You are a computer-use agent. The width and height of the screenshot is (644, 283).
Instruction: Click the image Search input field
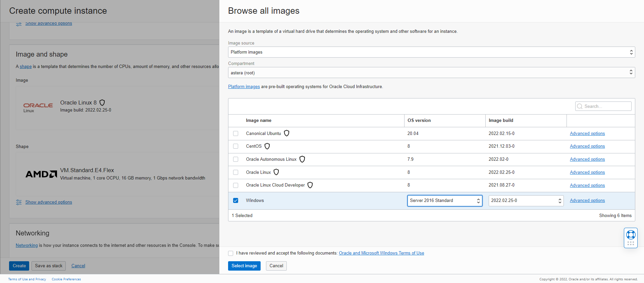click(606, 107)
